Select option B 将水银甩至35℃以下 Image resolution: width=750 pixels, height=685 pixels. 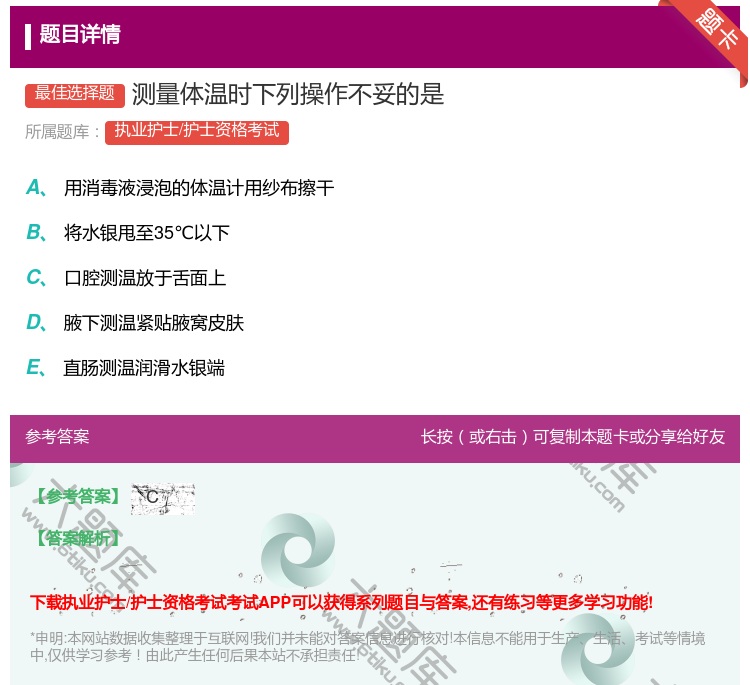click(x=128, y=233)
